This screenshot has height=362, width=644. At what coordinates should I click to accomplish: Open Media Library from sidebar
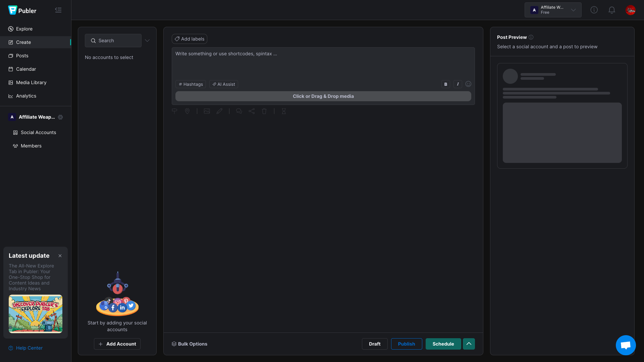31,82
